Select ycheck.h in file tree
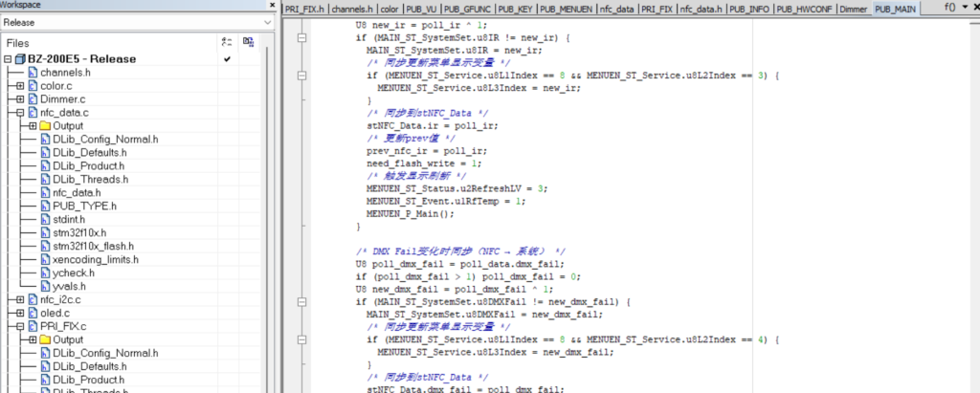980x393 pixels. [74, 273]
